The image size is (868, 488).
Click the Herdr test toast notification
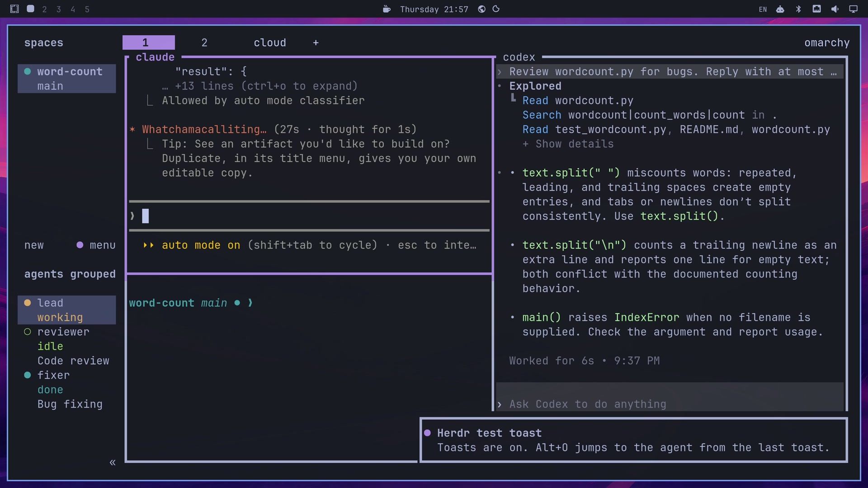click(634, 440)
